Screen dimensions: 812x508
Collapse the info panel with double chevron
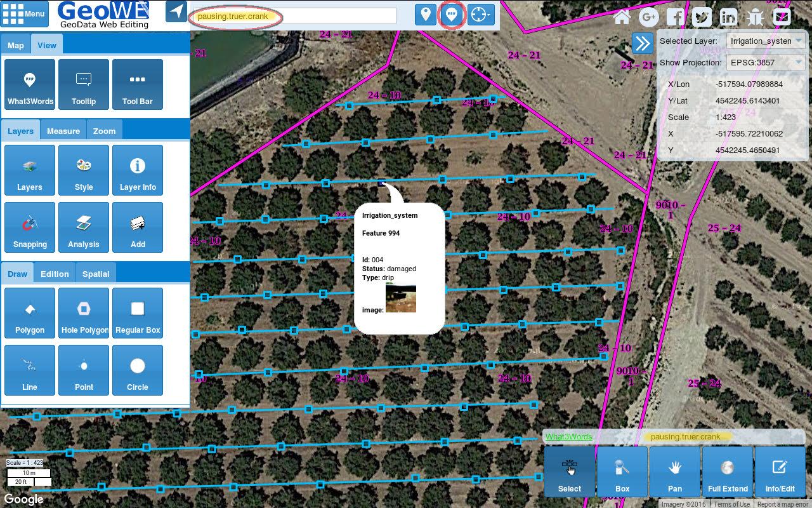[642, 43]
